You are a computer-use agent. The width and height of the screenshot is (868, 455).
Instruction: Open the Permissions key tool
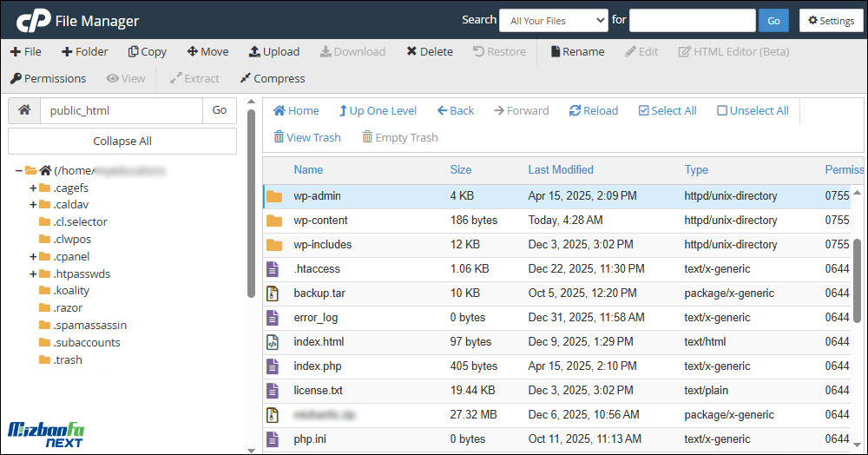click(48, 78)
